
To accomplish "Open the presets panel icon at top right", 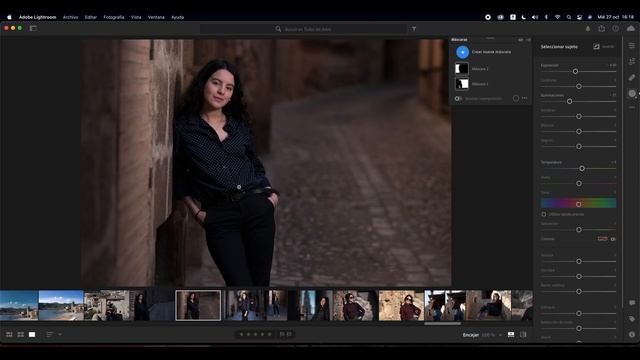I will tap(632, 45).
